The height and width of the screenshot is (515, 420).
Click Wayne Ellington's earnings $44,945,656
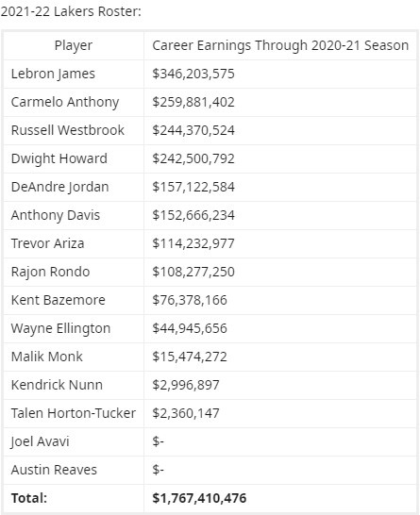[190, 328]
